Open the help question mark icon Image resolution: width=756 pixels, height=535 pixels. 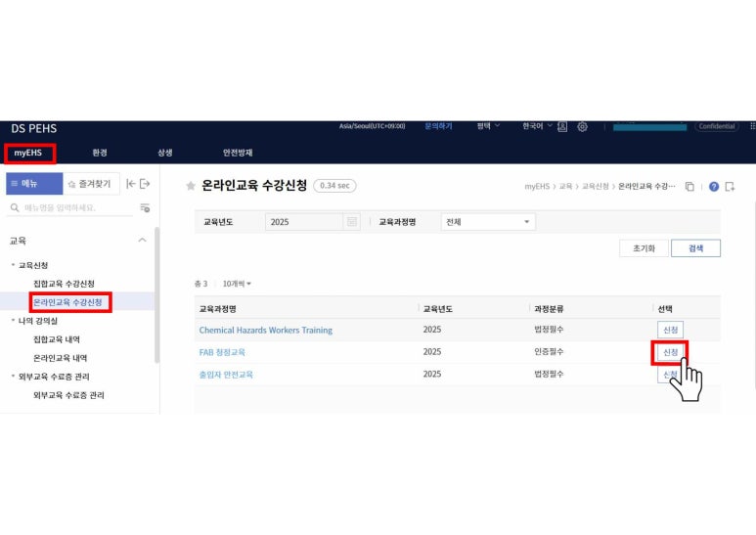tap(713, 186)
